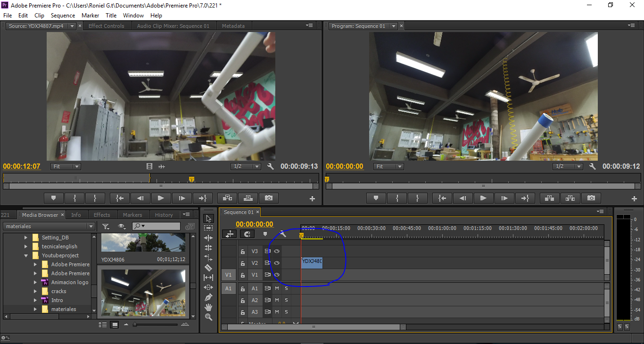This screenshot has height=344, width=644.
Task: Adjust the Media Browser thumbnail size slider
Action: (x=135, y=324)
